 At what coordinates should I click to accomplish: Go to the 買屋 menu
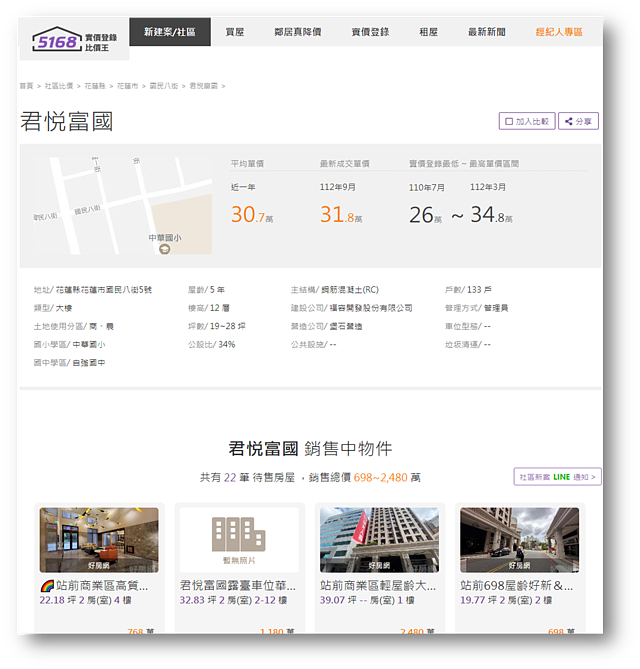(235, 32)
